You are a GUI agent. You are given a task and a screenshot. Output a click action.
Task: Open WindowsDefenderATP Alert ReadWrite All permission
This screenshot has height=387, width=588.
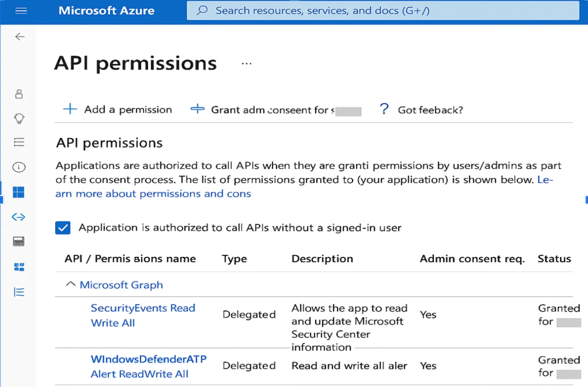point(149,367)
